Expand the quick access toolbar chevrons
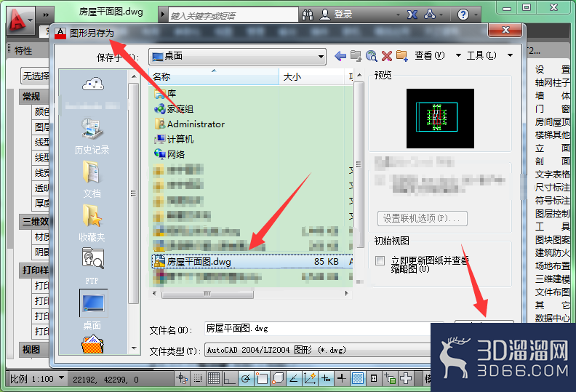 46,15
